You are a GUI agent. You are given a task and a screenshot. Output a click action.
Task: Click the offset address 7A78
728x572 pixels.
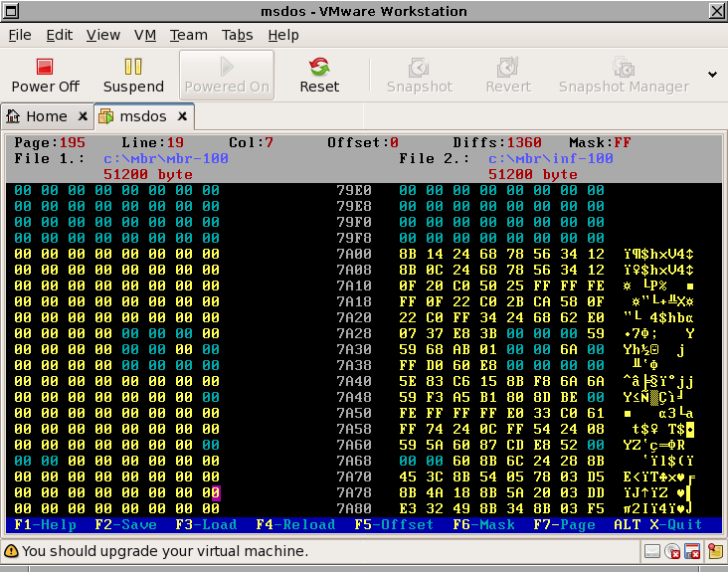point(354,493)
